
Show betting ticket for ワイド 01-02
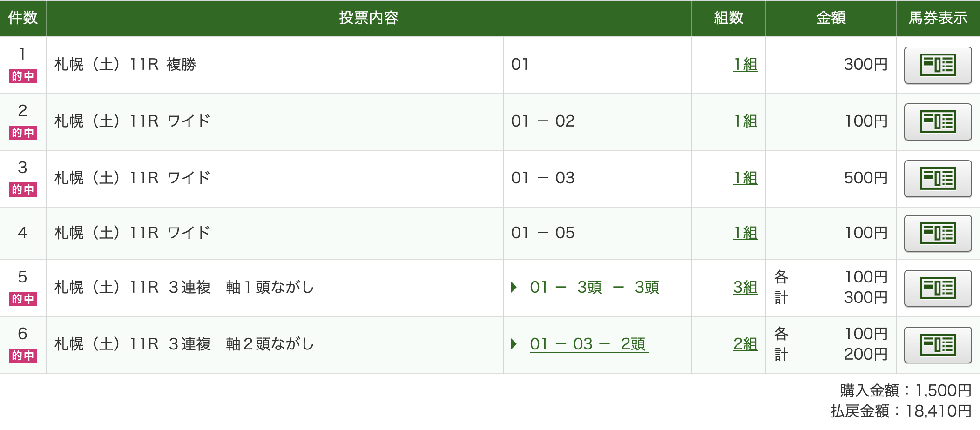pos(938,122)
